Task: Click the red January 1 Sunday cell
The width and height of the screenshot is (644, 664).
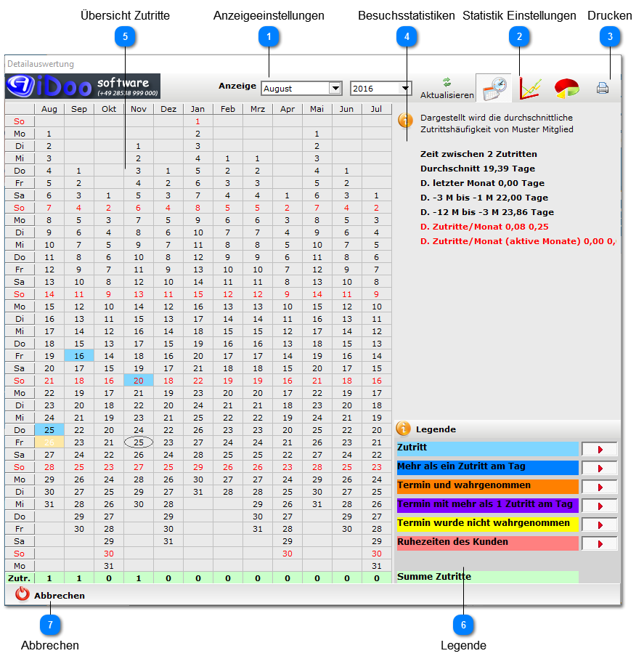Action: click(198, 121)
